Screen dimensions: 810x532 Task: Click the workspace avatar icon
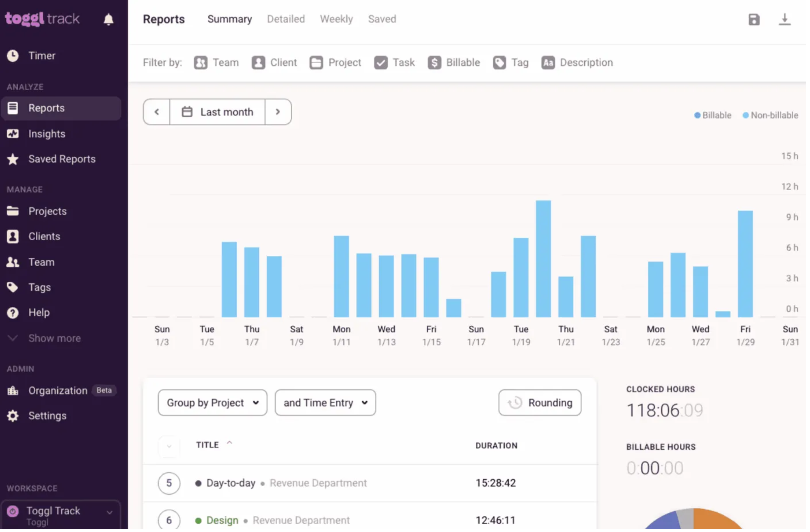click(x=13, y=511)
